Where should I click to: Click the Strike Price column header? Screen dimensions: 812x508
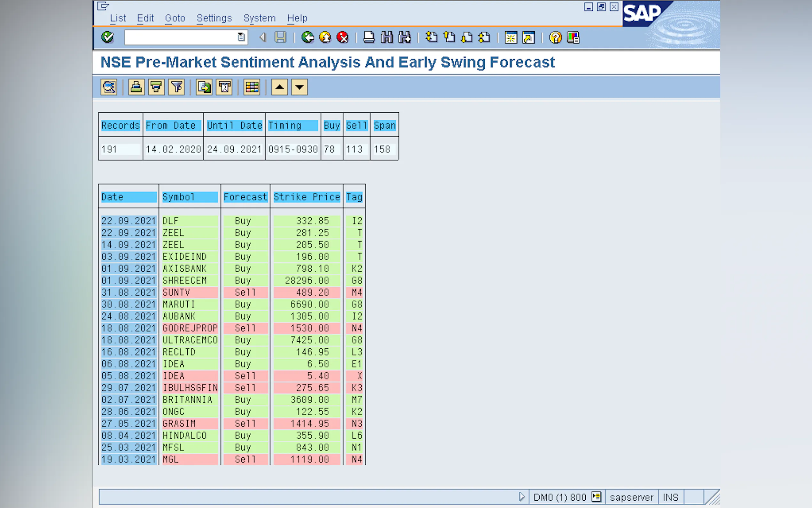pyautogui.click(x=307, y=197)
